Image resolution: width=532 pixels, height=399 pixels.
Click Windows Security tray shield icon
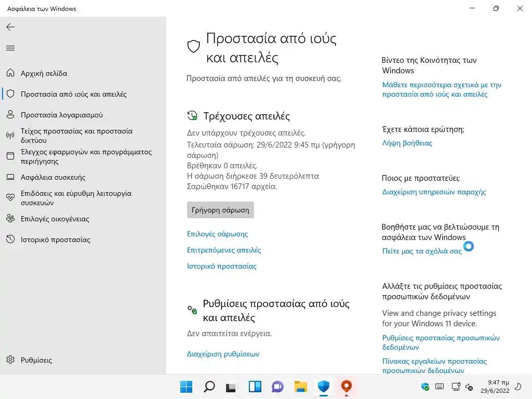tap(425, 387)
